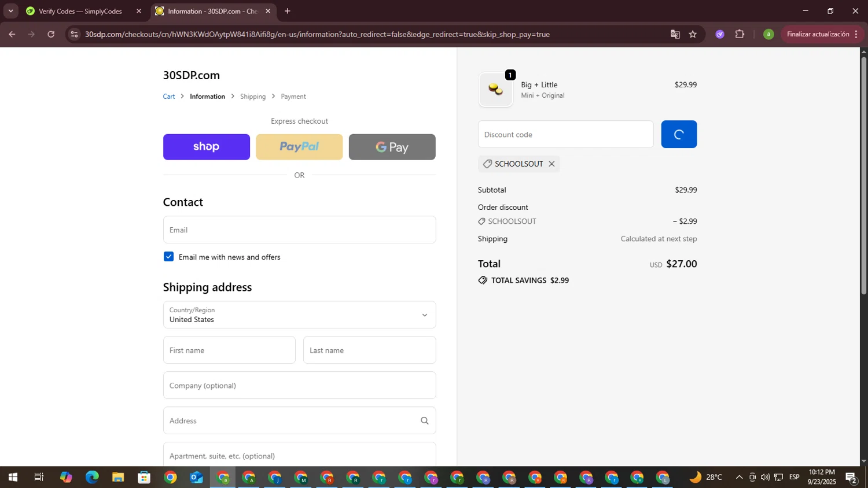Click the Big + Little product thumbnail
This screenshot has height=488, width=868.
click(x=496, y=90)
